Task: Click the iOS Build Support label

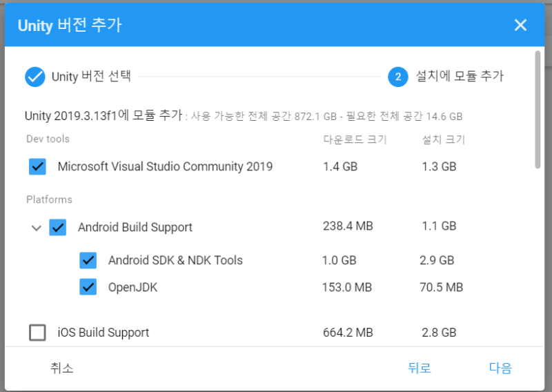Action: (103, 333)
